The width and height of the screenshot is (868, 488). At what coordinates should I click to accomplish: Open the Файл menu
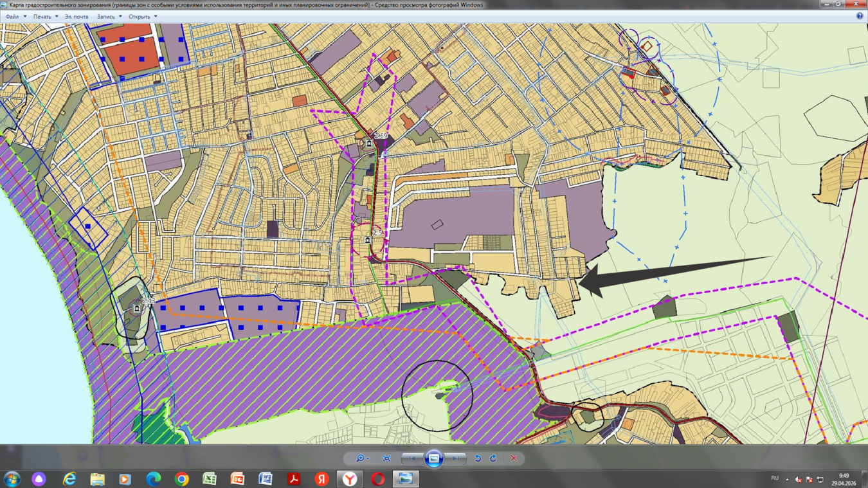[x=15, y=17]
